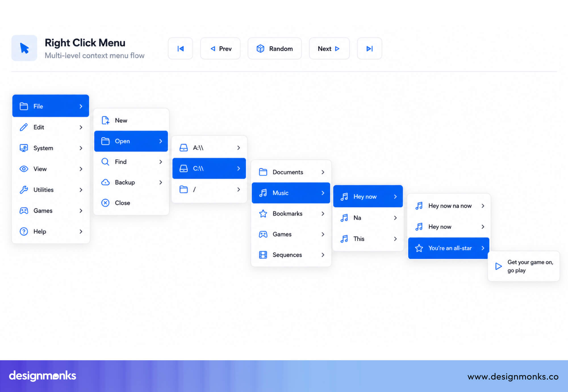Select New in the File submenu
The width and height of the screenshot is (568, 392).
131,120
